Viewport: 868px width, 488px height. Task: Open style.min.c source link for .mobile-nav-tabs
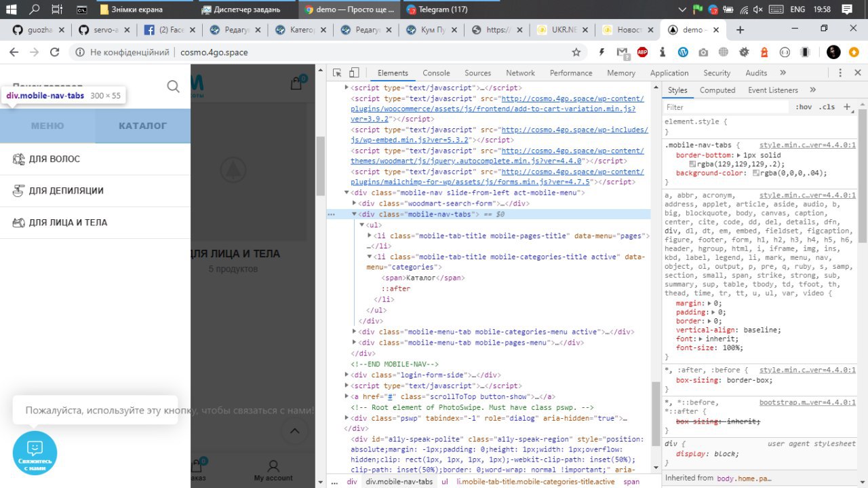[807, 145]
